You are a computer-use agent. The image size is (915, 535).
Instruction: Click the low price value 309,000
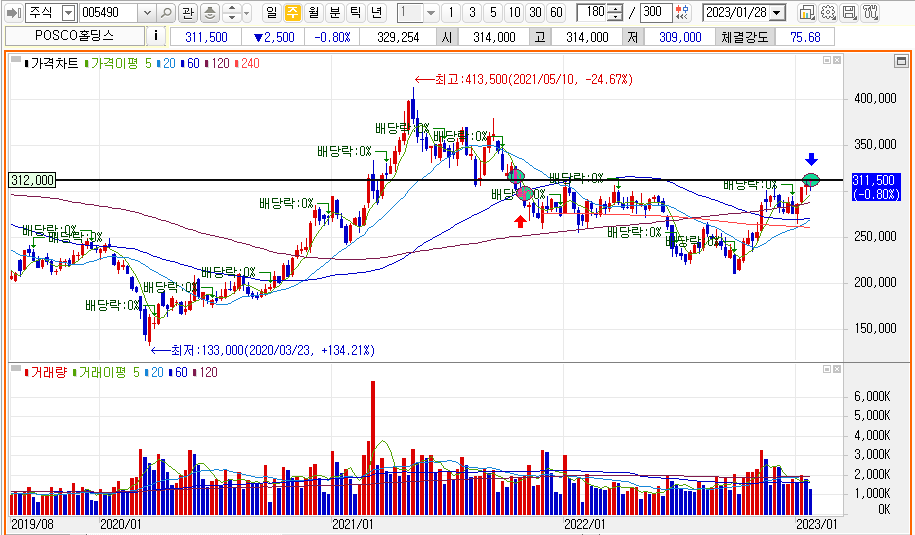[x=680, y=37]
